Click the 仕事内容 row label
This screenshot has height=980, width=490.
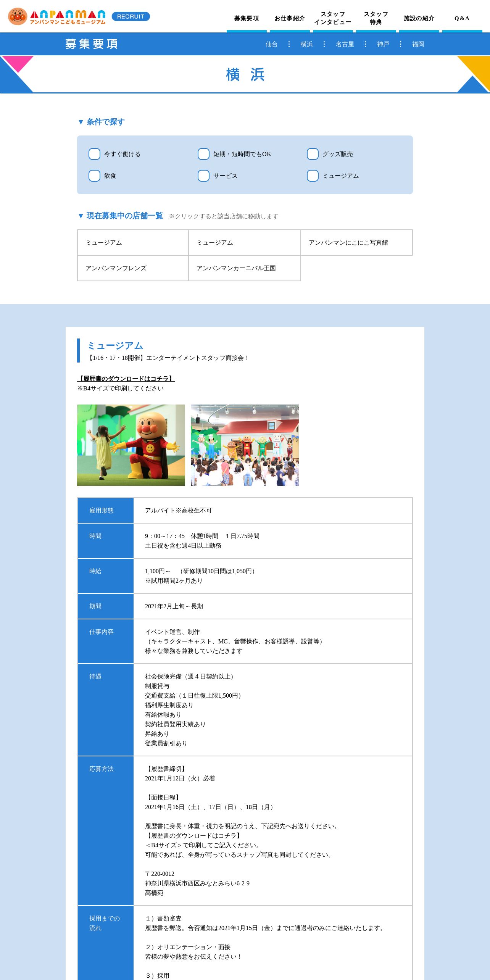point(106,642)
